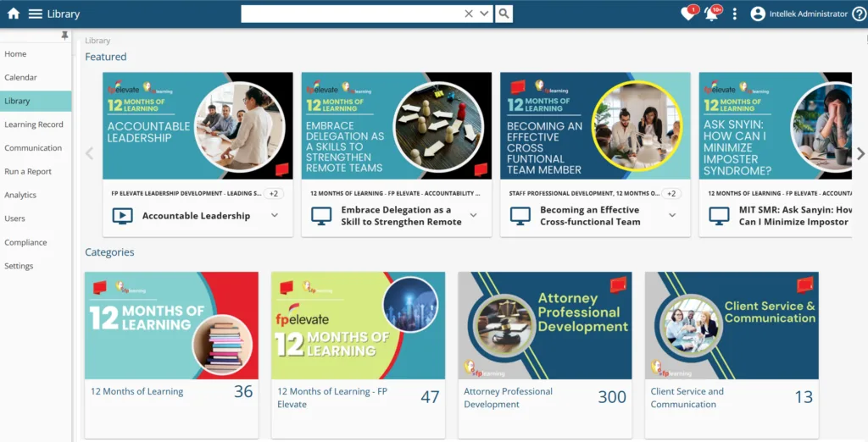Expand the Accountable Leadership card chevron
Screen dimensions: 868x442
pos(275,215)
